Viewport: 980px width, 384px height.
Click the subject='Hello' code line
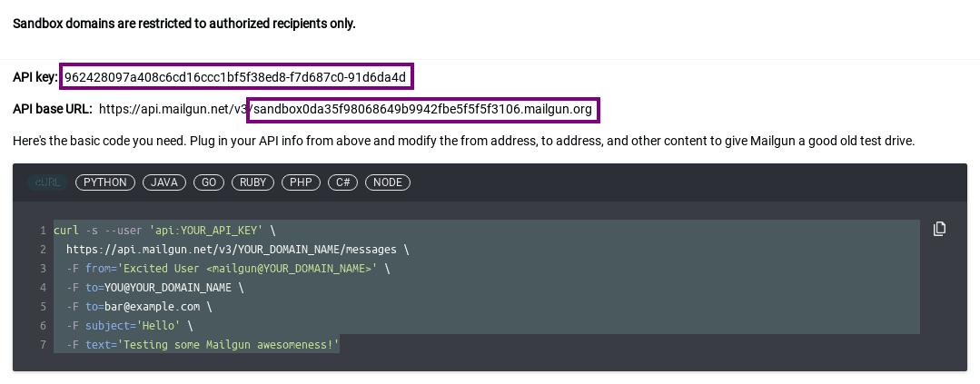tap(130, 326)
